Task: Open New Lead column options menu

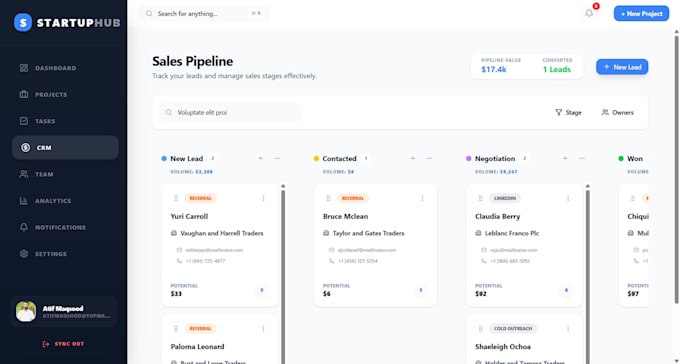Action: click(277, 158)
